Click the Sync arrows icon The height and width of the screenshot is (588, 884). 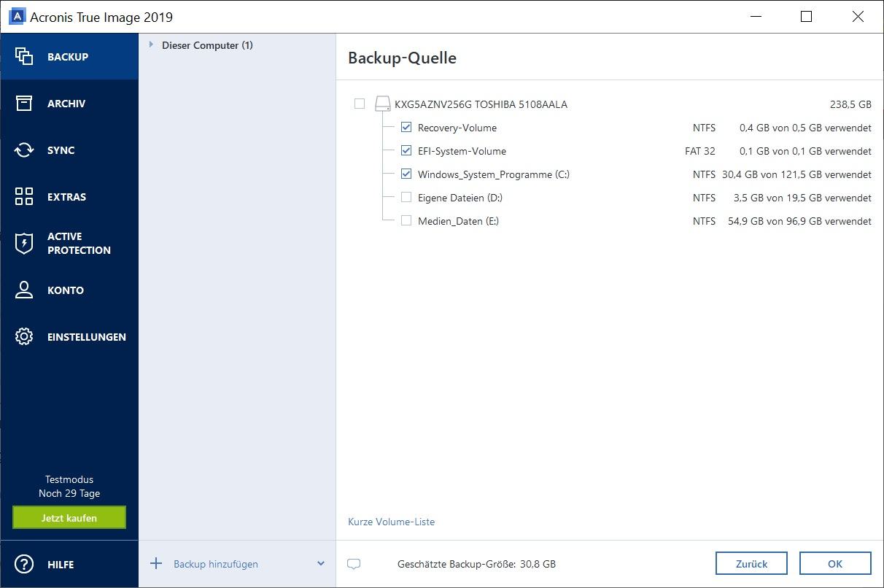[x=24, y=150]
